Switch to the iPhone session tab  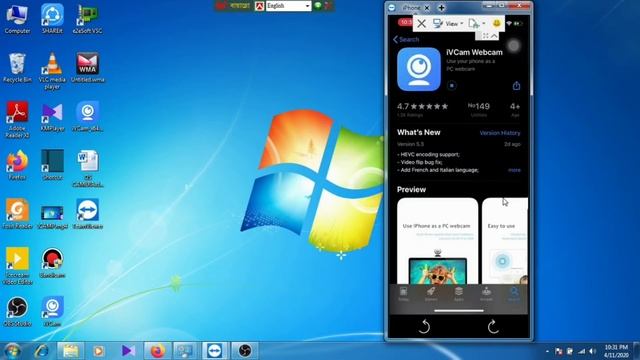(x=411, y=8)
